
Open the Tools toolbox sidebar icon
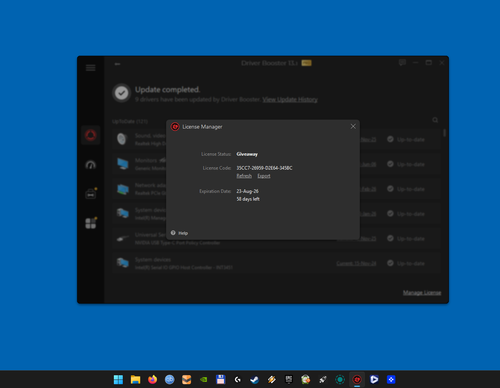(x=91, y=193)
